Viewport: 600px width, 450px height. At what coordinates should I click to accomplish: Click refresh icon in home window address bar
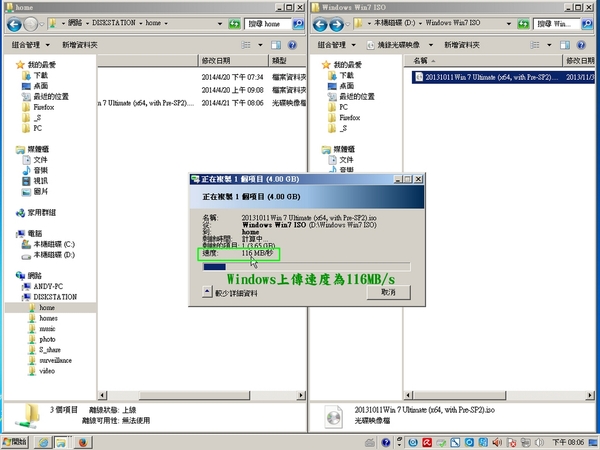pos(234,24)
